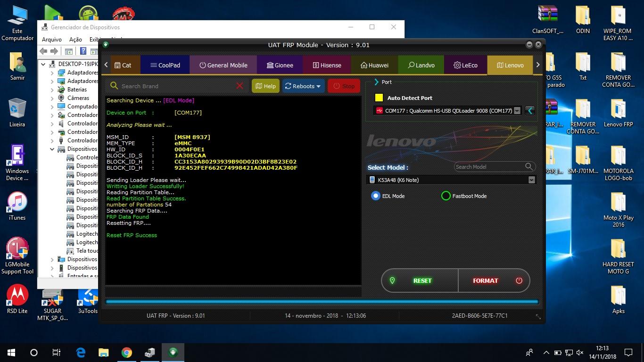Click back arrow in Gerenciador de Dispositivos toolbar
644x362 pixels.
[43, 51]
